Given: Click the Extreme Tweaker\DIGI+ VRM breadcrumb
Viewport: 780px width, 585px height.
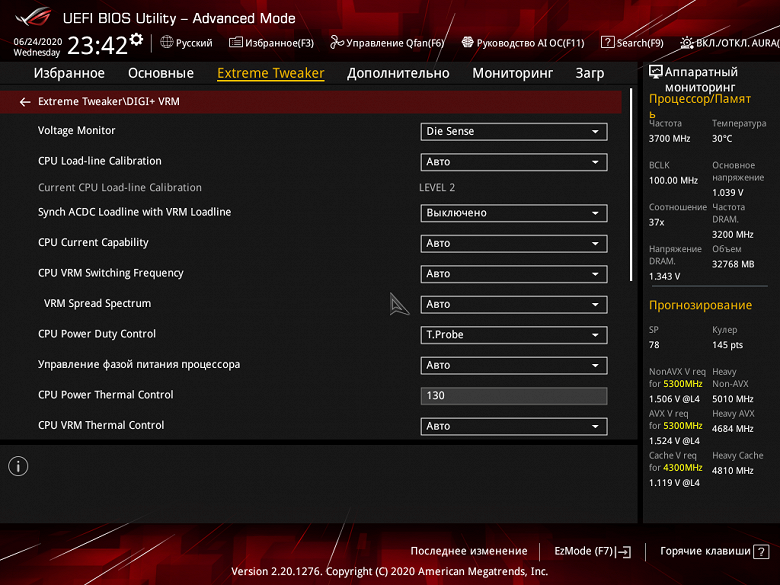Looking at the screenshot, I should pos(108,101).
